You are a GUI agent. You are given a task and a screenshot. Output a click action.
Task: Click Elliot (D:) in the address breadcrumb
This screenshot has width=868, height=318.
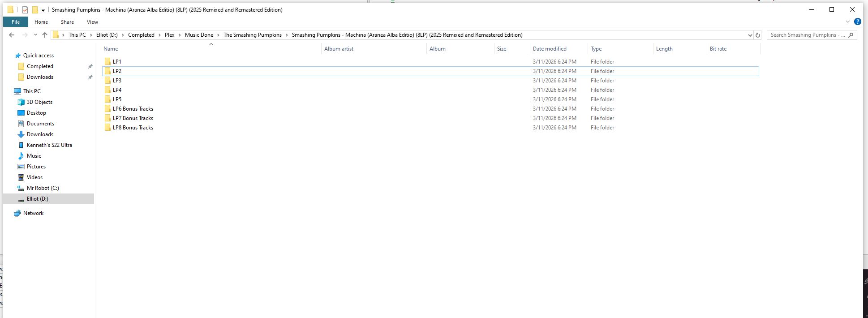click(x=107, y=35)
